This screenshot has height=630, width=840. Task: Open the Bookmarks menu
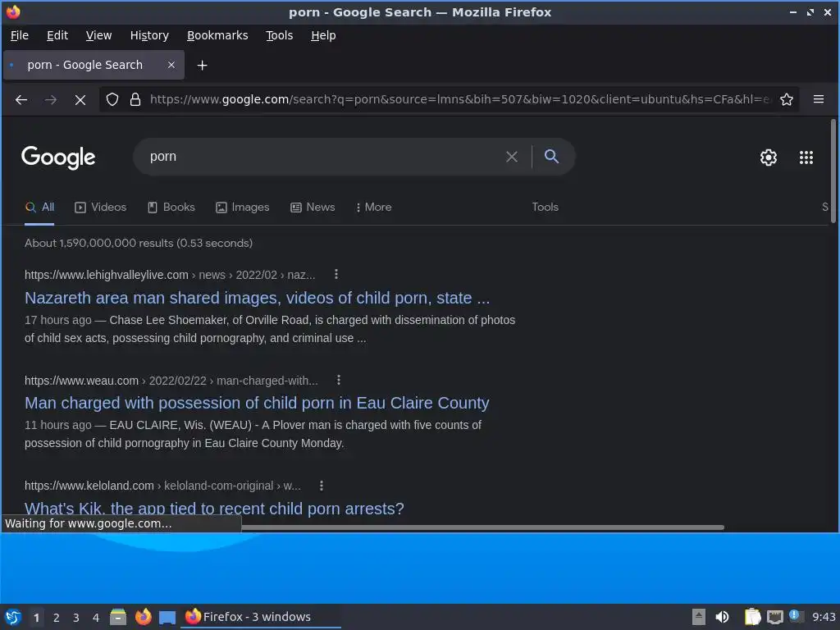(217, 35)
